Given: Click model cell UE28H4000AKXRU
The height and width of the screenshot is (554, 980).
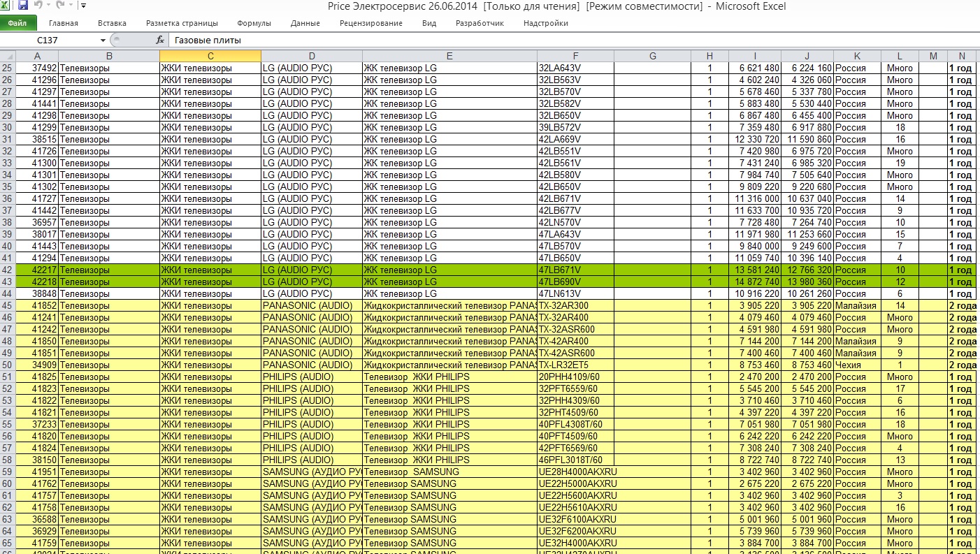Looking at the screenshot, I should coord(577,472).
